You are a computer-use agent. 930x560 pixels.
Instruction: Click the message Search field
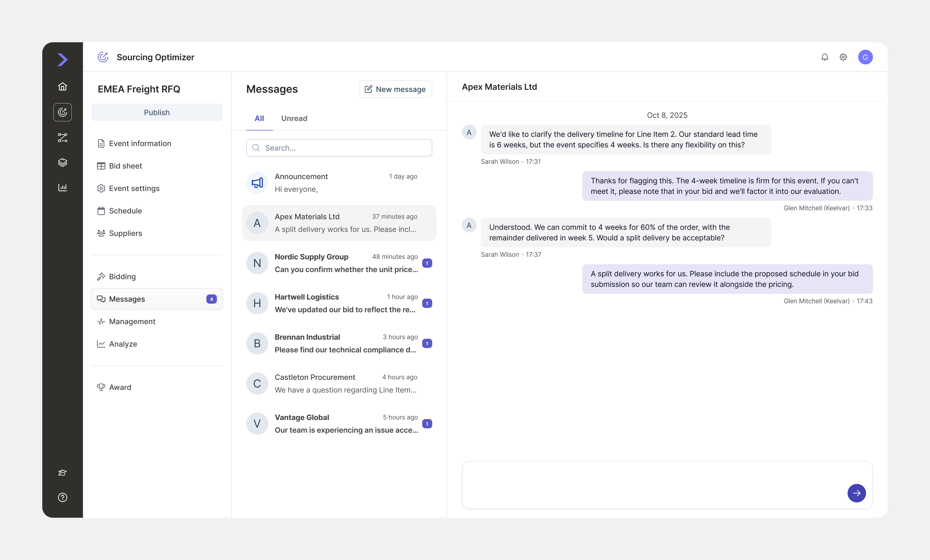point(339,148)
